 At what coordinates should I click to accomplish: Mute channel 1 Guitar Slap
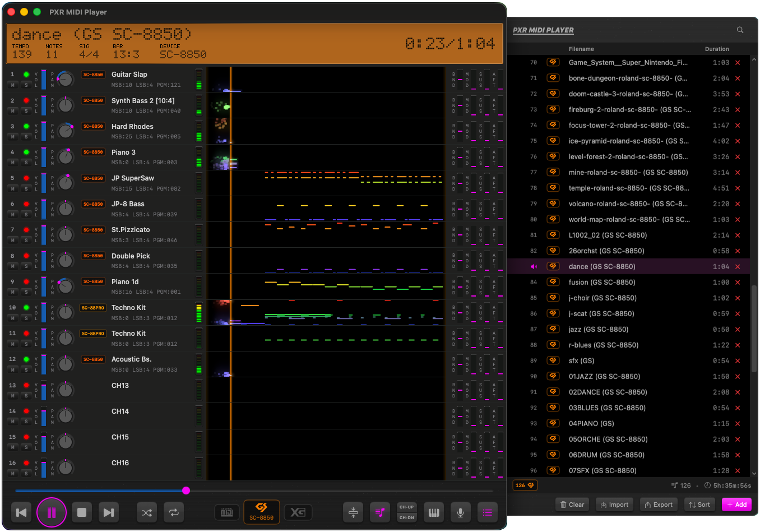click(x=13, y=85)
